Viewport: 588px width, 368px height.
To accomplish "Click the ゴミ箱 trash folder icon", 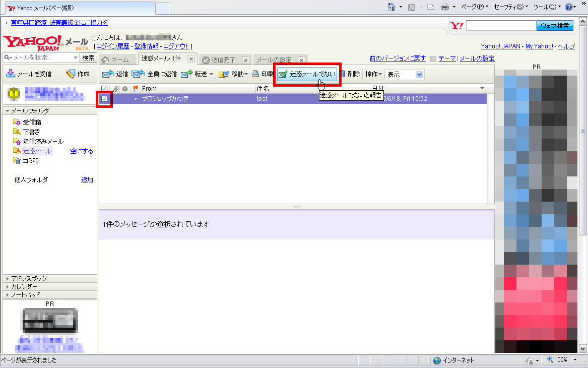I will click(17, 160).
